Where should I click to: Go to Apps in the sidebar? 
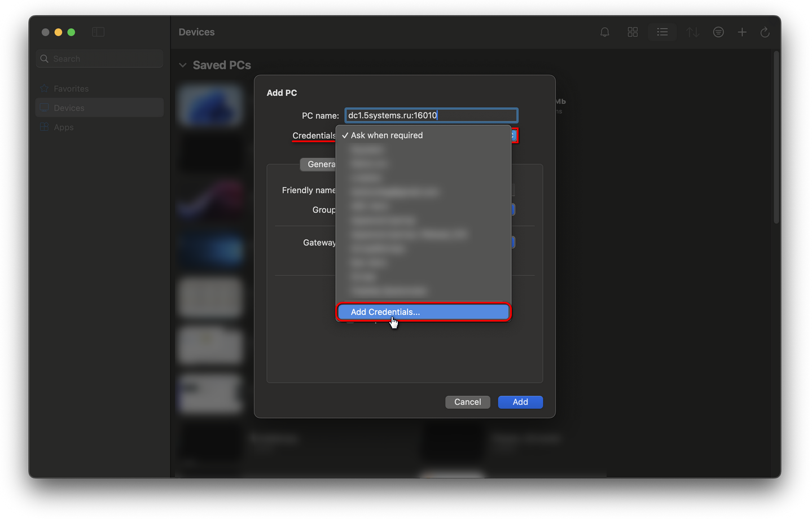[64, 127]
